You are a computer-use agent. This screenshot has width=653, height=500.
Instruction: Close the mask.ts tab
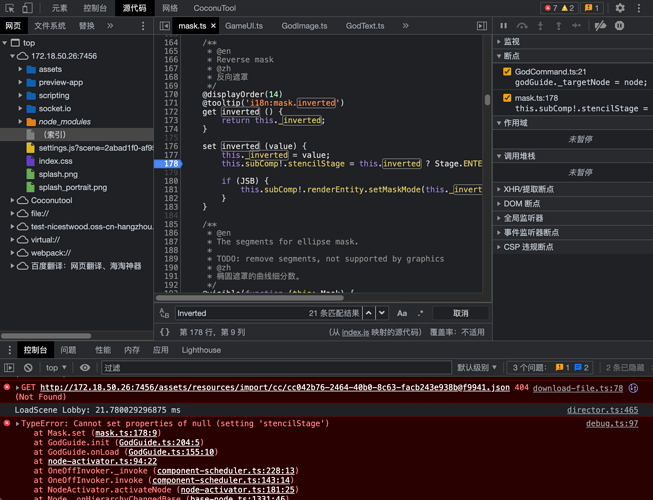(213, 26)
